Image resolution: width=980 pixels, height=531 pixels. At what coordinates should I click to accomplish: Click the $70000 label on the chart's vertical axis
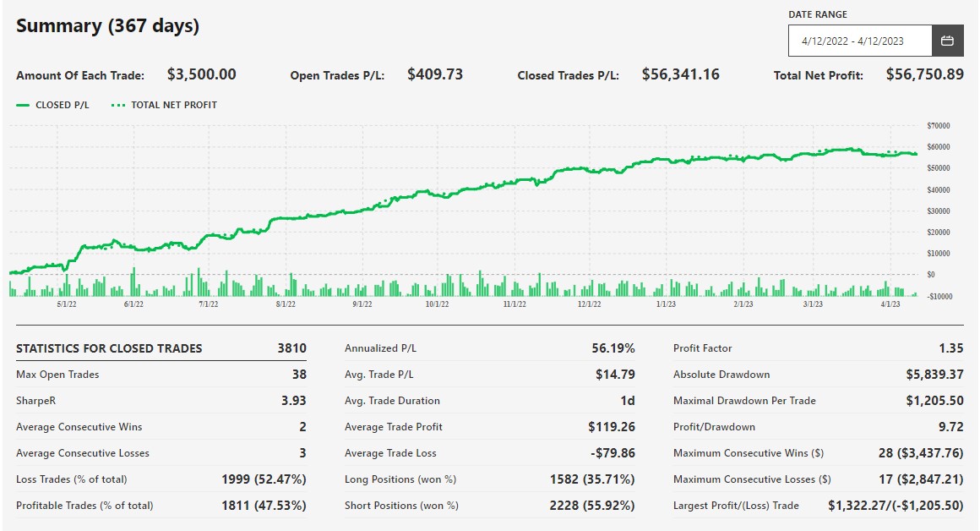[x=938, y=126]
